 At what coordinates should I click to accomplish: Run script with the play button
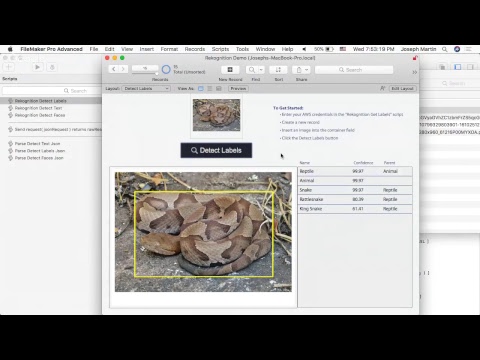[37, 67]
